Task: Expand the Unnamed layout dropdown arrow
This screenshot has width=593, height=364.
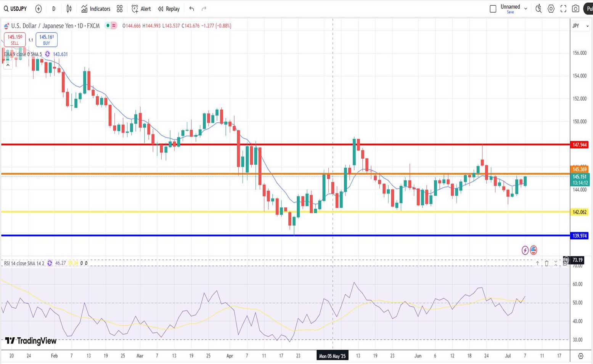Action: (x=526, y=9)
